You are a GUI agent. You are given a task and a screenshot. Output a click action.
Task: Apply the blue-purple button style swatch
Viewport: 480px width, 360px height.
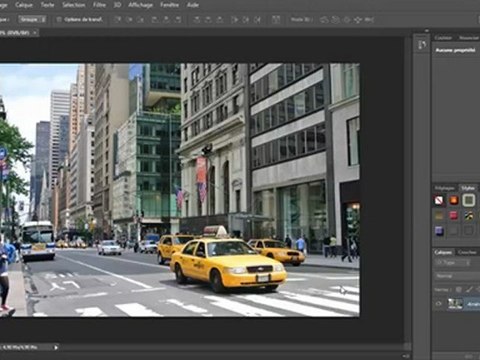coord(439,231)
